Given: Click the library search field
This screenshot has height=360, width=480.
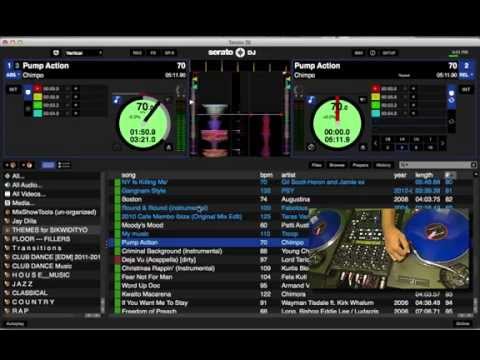Looking at the screenshot, I should [438, 165].
